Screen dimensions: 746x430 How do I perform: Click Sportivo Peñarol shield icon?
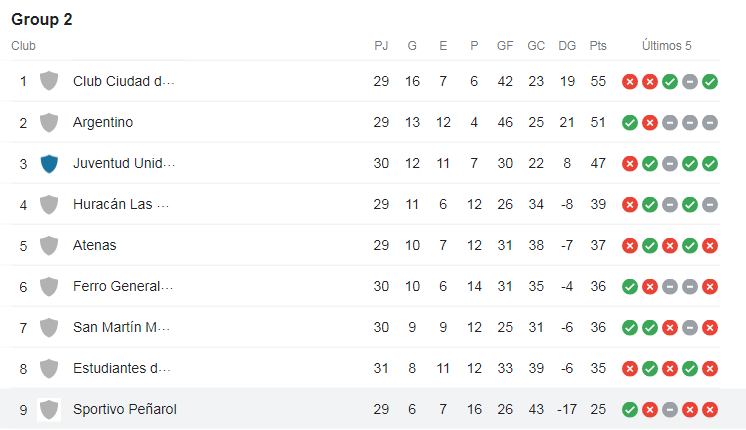(x=49, y=409)
